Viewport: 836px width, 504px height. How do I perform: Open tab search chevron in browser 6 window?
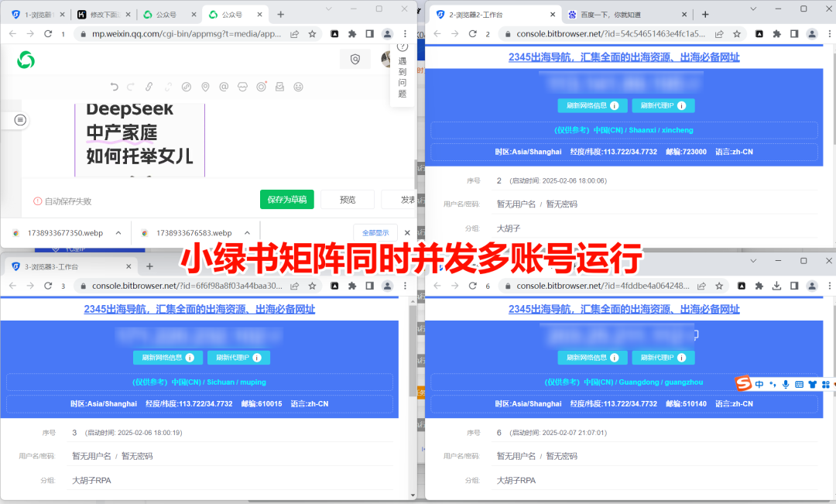[753, 261]
